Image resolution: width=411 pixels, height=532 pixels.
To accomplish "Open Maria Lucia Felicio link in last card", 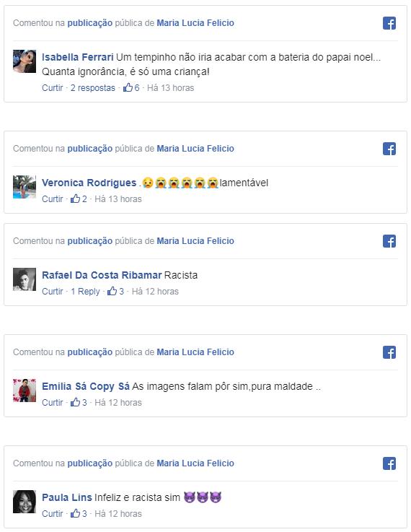I will click(195, 463).
